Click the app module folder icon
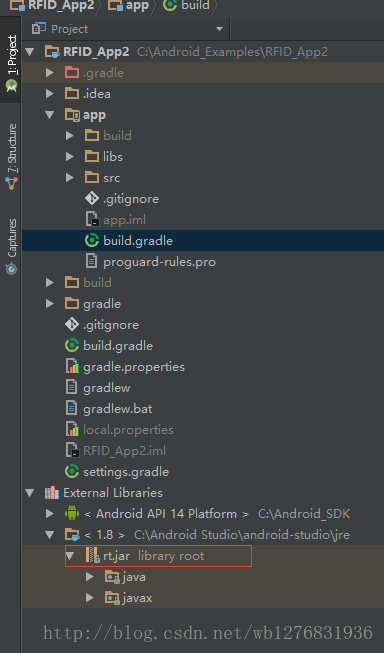This screenshot has width=384, height=653. (72, 115)
